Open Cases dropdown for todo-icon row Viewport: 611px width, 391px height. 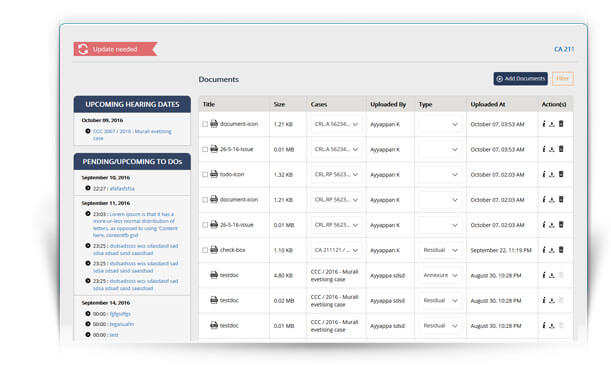[336, 175]
